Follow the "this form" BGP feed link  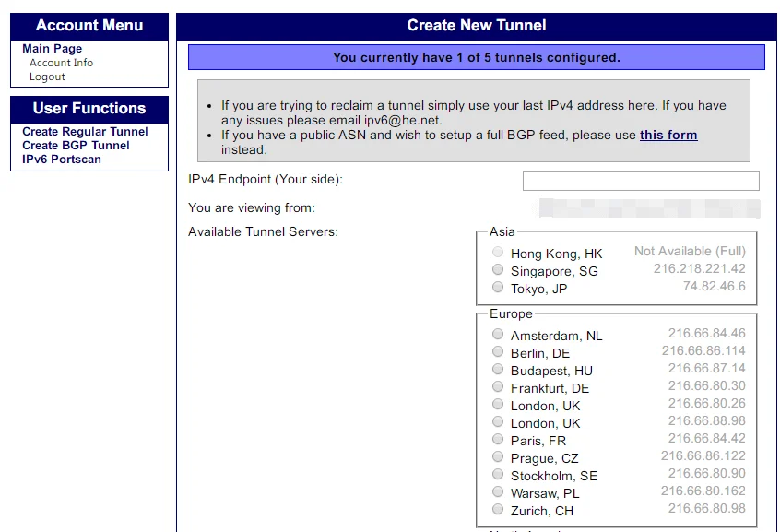(668, 135)
